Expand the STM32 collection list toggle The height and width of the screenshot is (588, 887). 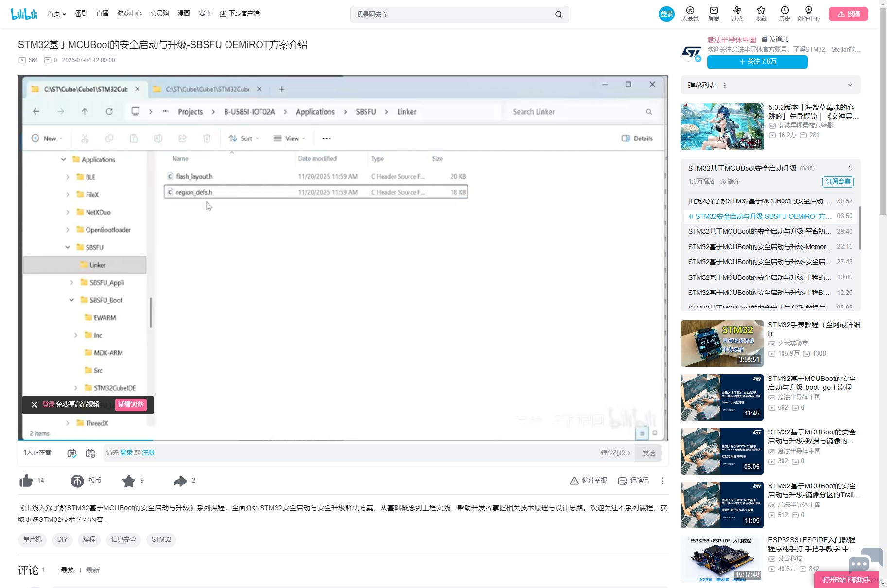click(850, 168)
